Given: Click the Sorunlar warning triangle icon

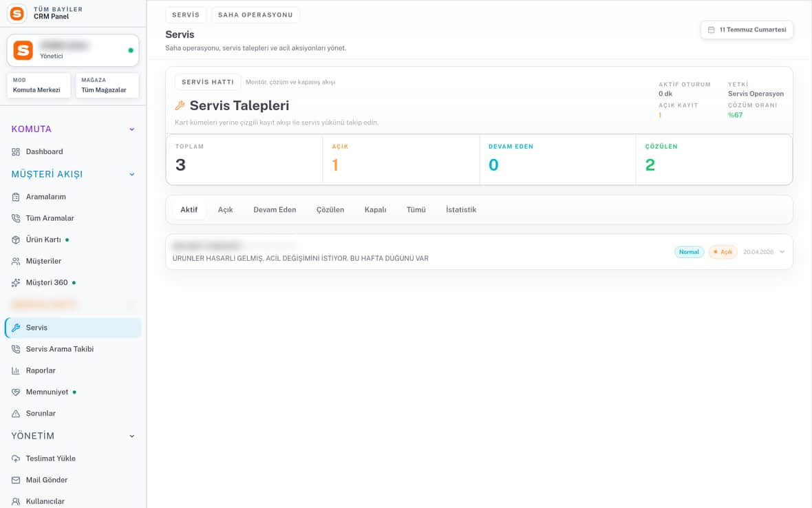Looking at the screenshot, I should pyautogui.click(x=16, y=413).
